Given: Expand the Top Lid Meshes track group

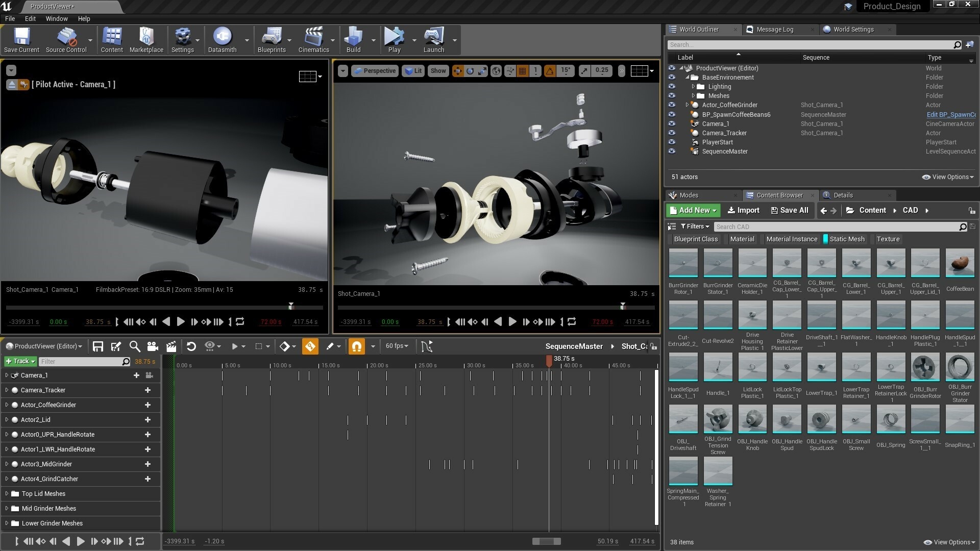Looking at the screenshot, I should (x=6, y=493).
